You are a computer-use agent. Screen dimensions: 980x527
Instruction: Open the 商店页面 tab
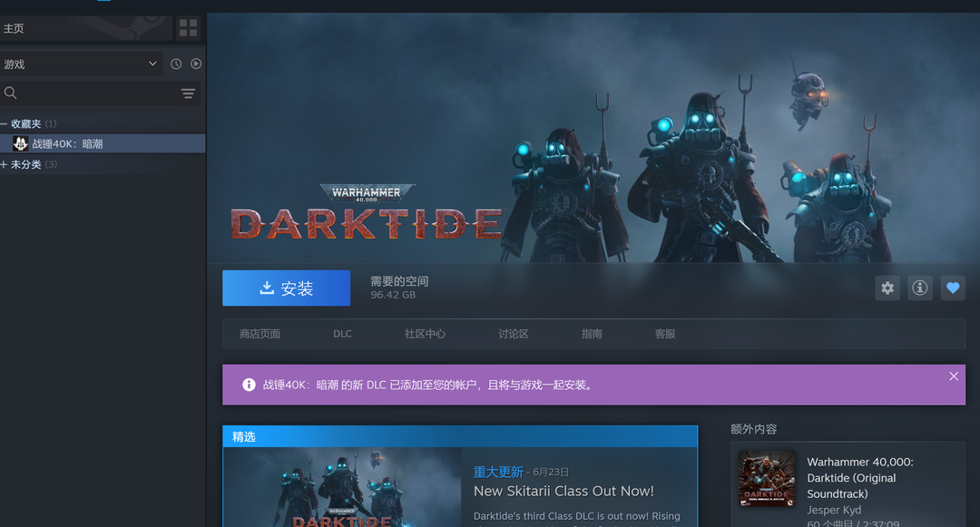point(260,334)
